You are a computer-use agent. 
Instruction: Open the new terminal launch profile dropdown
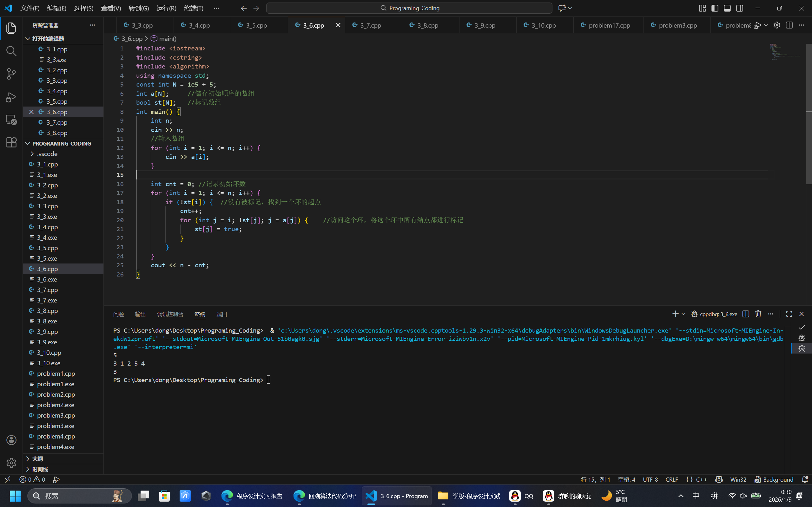pyautogui.click(x=683, y=314)
